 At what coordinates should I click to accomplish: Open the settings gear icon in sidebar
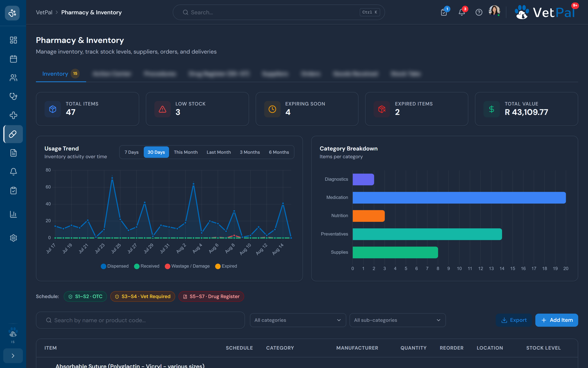pyautogui.click(x=13, y=238)
